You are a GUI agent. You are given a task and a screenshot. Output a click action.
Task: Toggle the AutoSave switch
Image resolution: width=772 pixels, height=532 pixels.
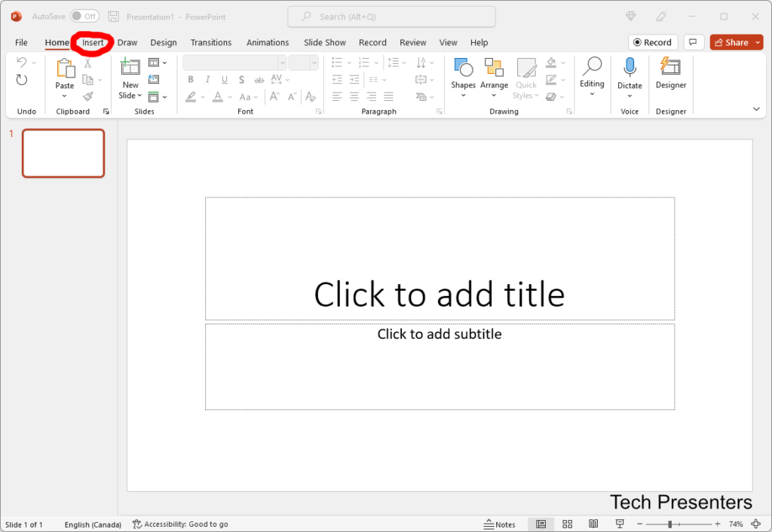pos(84,17)
